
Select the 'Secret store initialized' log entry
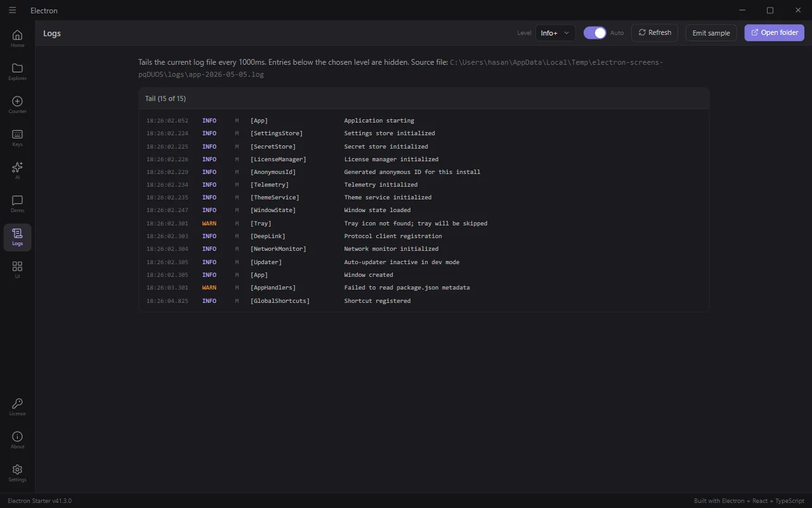[386, 147]
